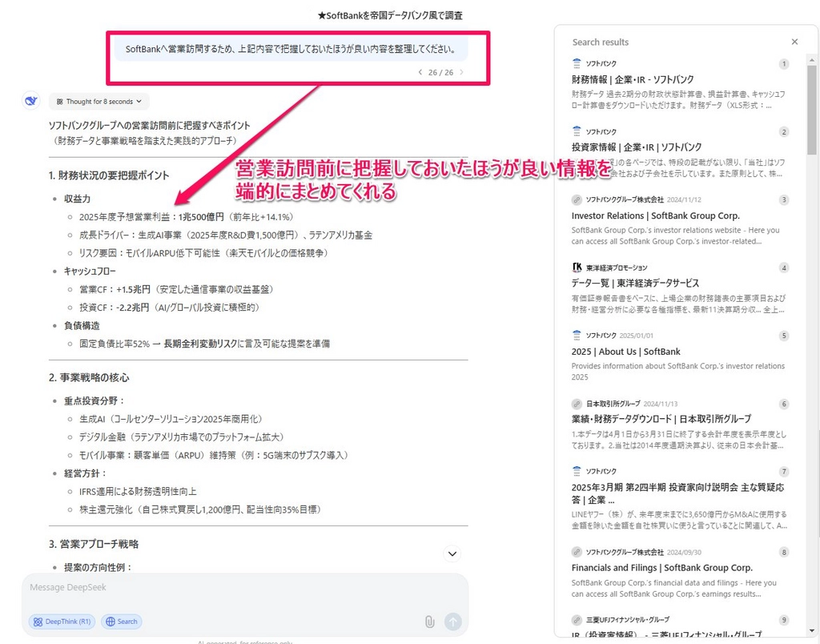
Task: Open result '投資家情報 | 企業・IR | ソフトバンク'
Action: click(637, 147)
